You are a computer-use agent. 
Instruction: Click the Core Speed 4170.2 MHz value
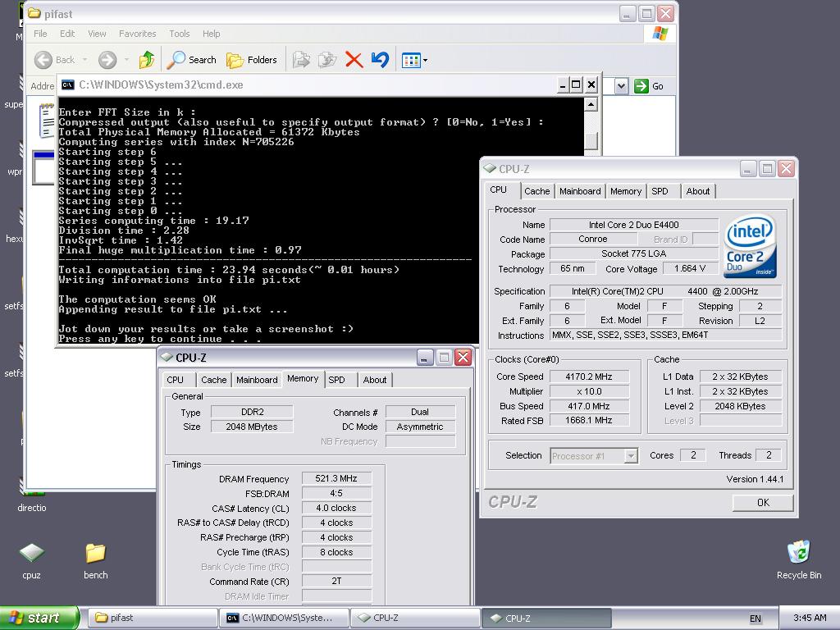click(589, 377)
